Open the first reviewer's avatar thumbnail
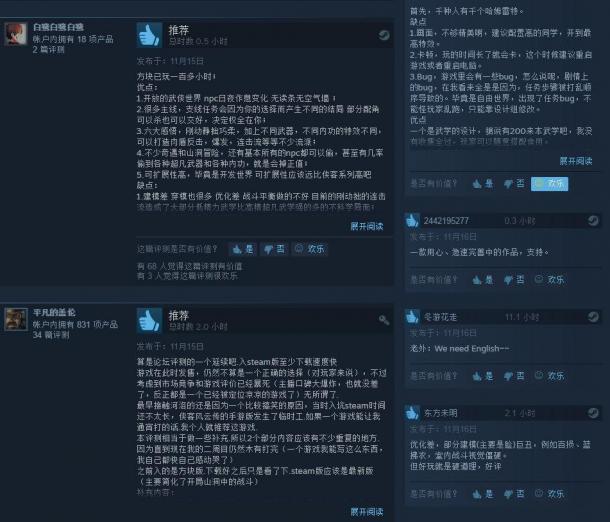This screenshot has height=522, width=610. 16,34
